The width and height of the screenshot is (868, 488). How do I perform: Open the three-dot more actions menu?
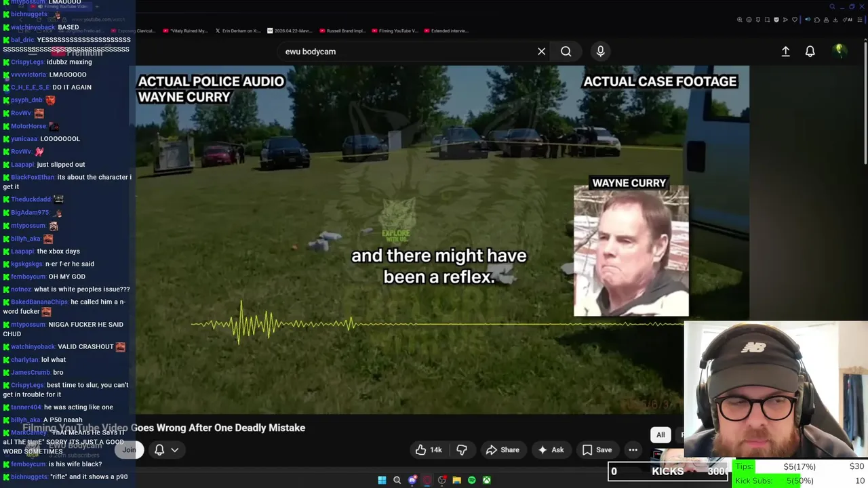[633, 449]
